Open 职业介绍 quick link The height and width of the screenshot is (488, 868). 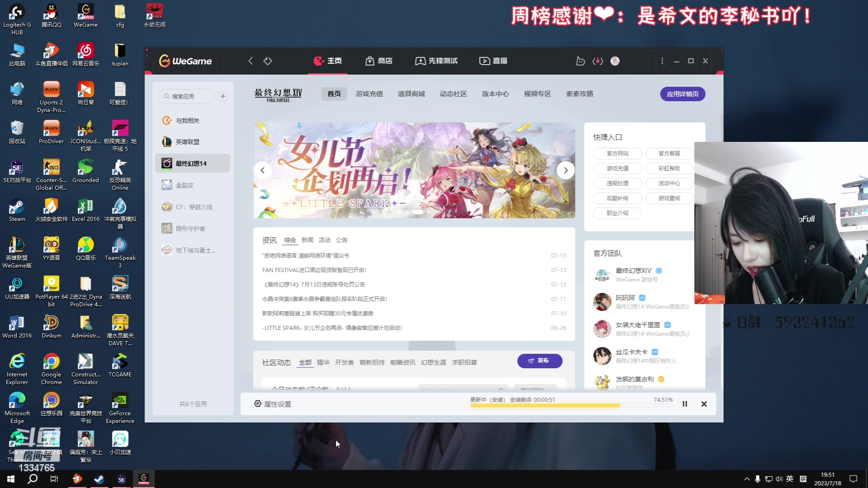point(618,213)
